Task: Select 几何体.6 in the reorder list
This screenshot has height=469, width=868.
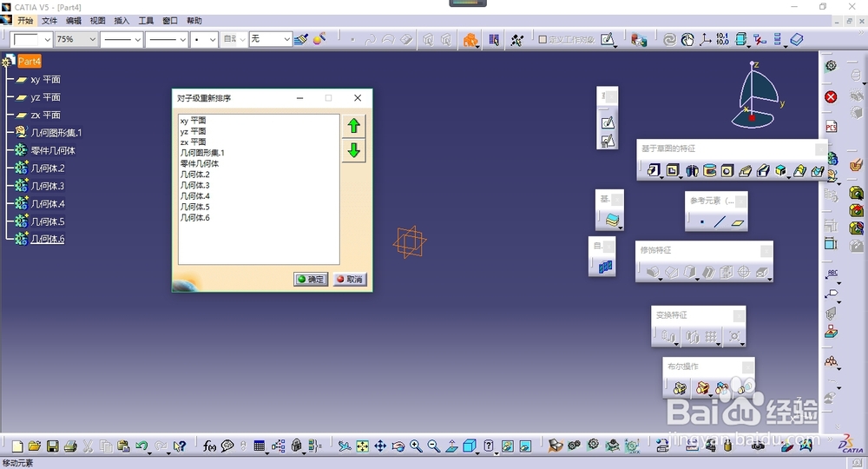Action: 194,218
